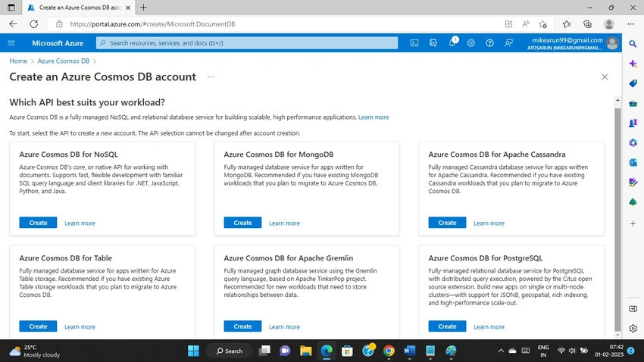Open Learn more for the MongoDB card
Image resolution: width=644 pixels, height=362 pixels.
284,223
